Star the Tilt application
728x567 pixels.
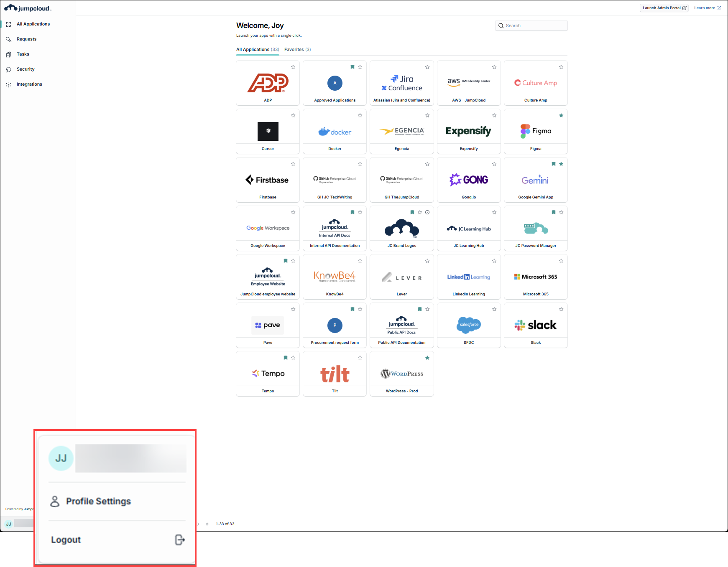(x=360, y=358)
